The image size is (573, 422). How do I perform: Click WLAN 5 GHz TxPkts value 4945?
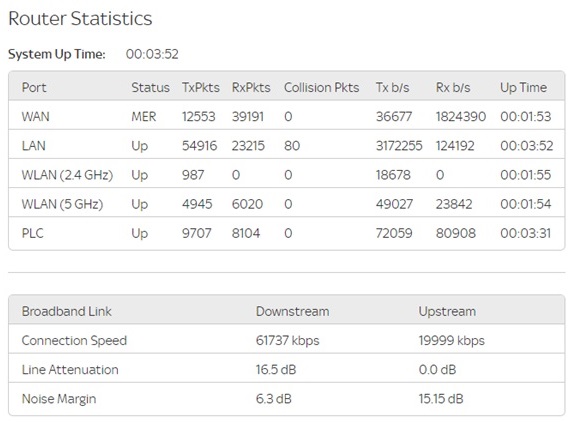click(x=197, y=204)
